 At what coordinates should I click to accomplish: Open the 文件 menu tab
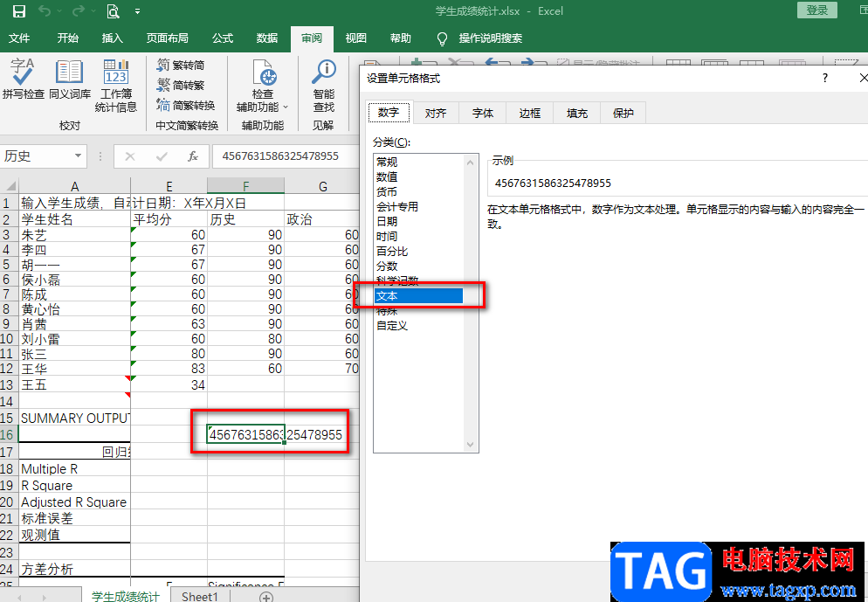point(19,38)
